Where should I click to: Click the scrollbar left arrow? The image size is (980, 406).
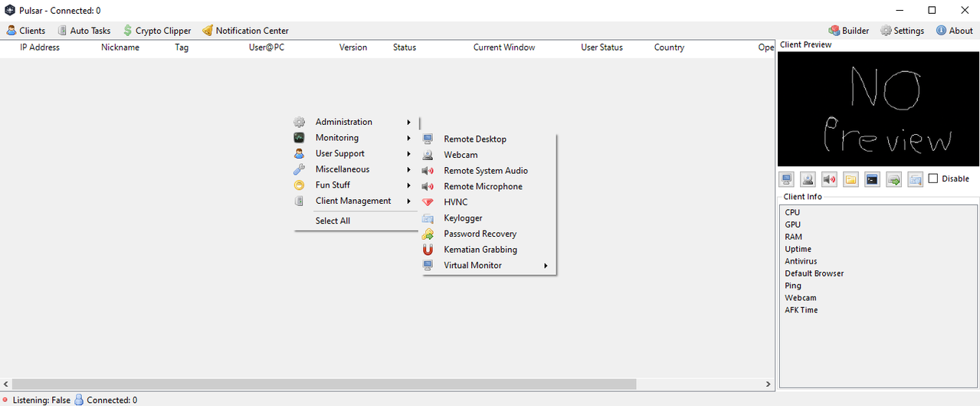(x=7, y=384)
